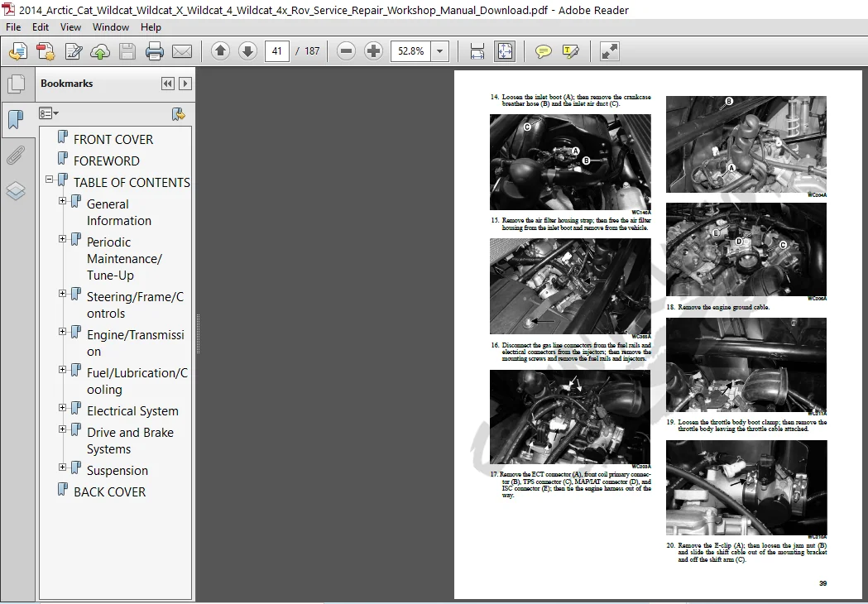Screen dimensions: 868x604
Task: Click the expand panel right-arrow button
Action: coord(185,84)
